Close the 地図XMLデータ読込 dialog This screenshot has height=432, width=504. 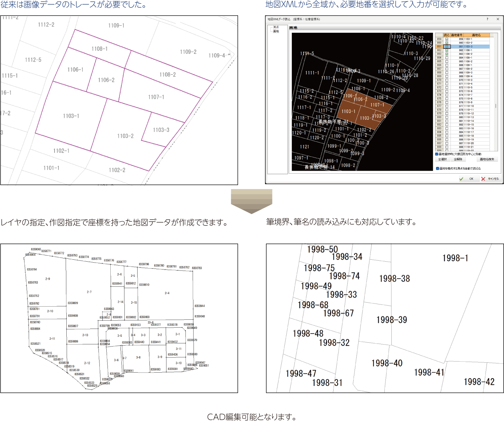click(x=498, y=19)
